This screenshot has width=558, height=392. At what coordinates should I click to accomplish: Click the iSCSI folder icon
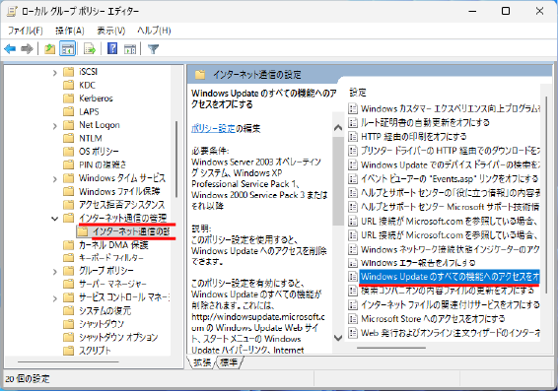pos(68,72)
